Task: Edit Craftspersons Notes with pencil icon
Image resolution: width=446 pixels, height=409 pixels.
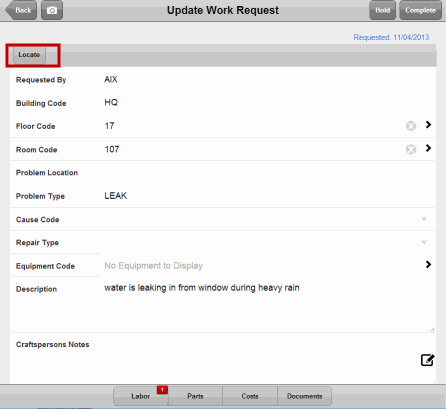Action: [x=427, y=360]
